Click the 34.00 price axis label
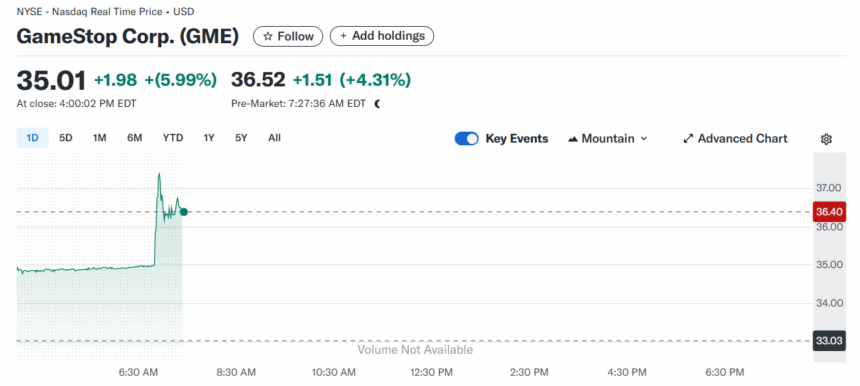Viewport: 860px width, 386px height. (829, 303)
